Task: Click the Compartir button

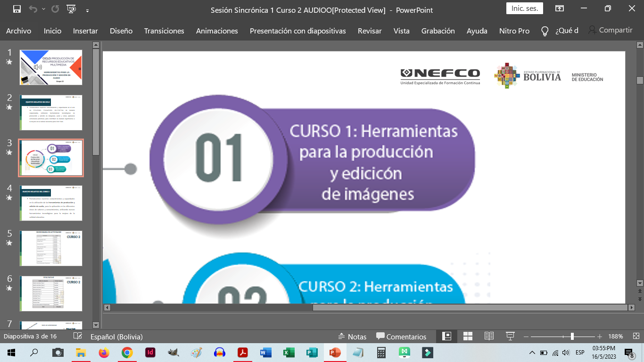Action: tap(610, 30)
